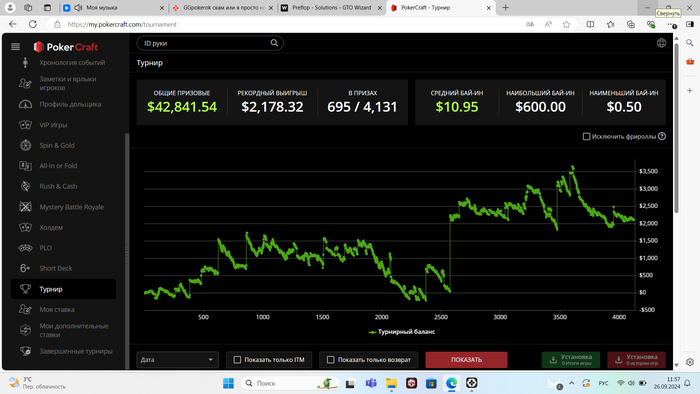Close the PokerCraft - Турнир tab
Viewport: 700px width, 394px height.
[x=489, y=8]
